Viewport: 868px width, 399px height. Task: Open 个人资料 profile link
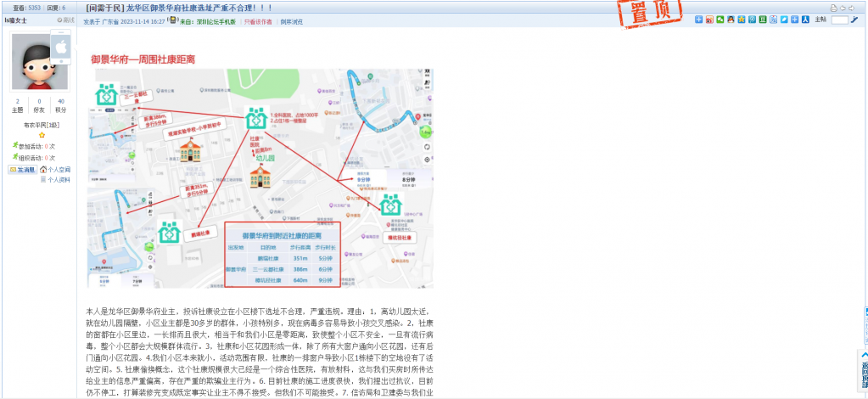(58, 180)
